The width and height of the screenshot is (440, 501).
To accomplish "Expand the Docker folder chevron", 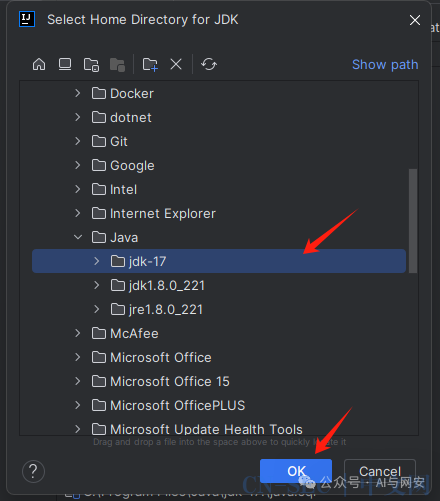I will coord(78,93).
